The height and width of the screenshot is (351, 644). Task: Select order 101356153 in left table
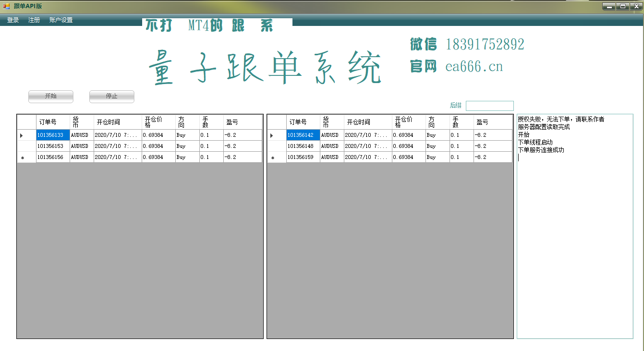click(x=53, y=146)
